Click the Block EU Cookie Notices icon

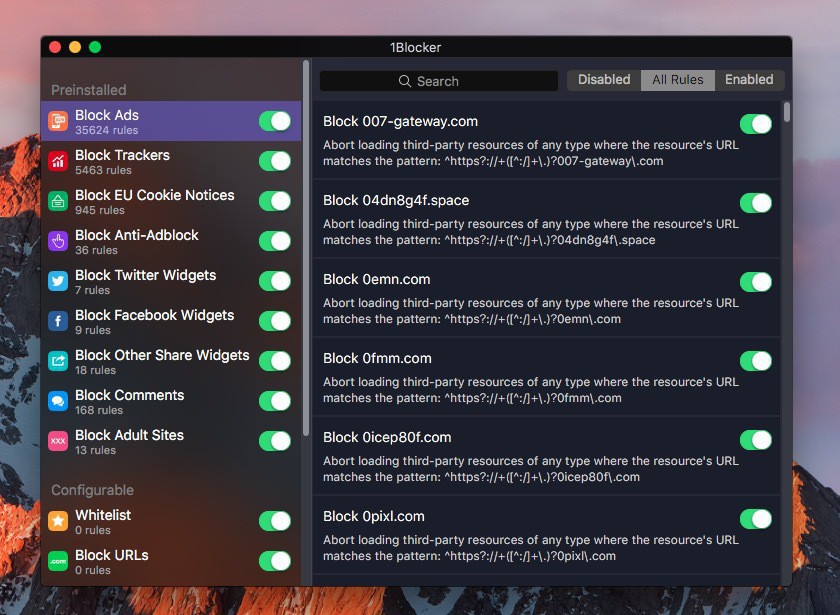pos(58,201)
